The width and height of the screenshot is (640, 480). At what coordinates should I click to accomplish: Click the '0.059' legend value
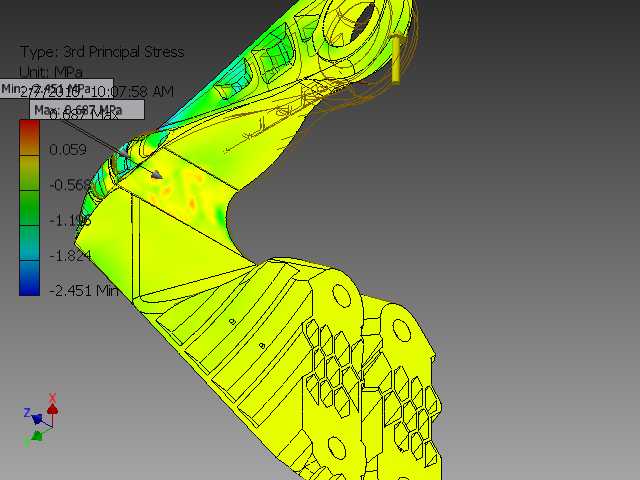point(68,149)
